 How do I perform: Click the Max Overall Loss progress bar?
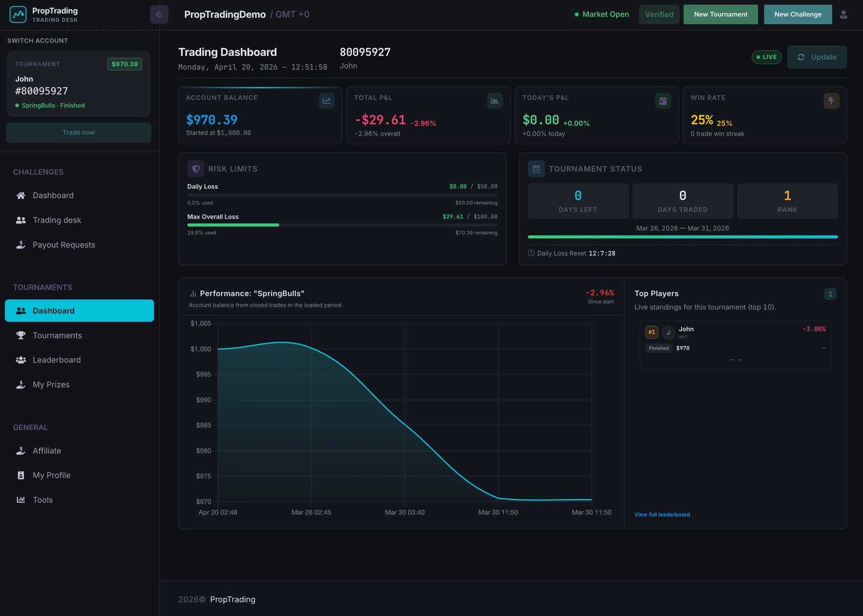point(343,225)
